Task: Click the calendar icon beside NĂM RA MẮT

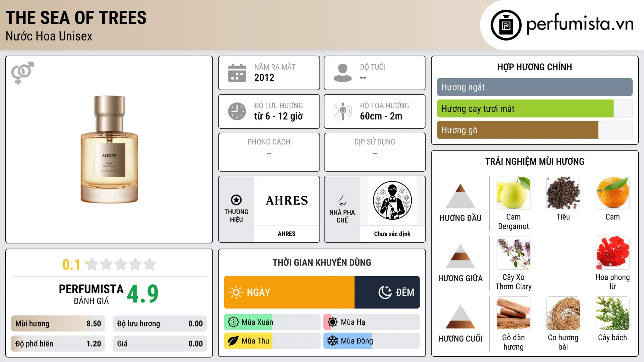Action: 237,73
